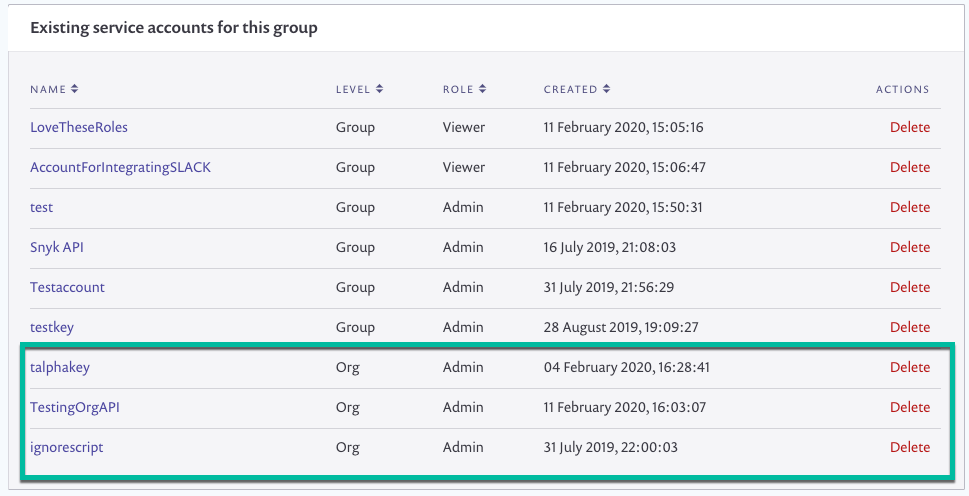
Task: Sort by Created column arrows
Action: pos(607,89)
